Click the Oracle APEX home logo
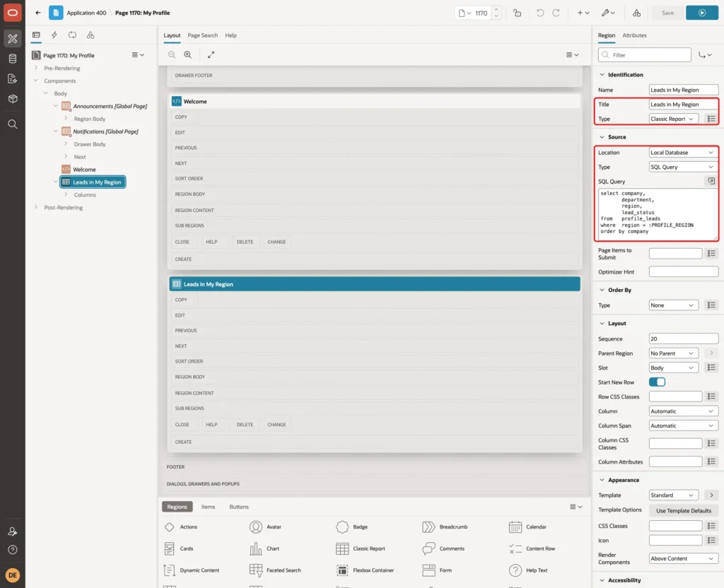The height and width of the screenshot is (588, 724). [x=13, y=13]
